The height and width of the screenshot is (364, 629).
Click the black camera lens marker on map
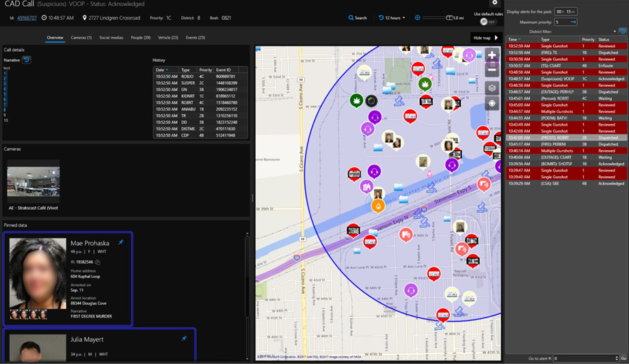[371, 100]
